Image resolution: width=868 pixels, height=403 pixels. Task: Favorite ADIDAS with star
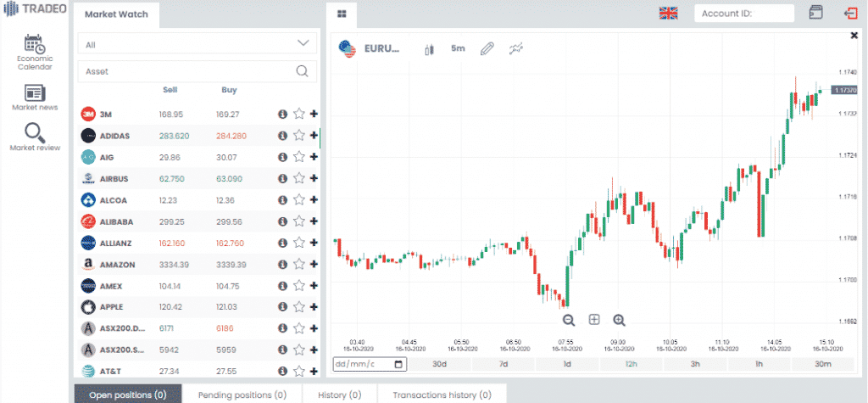[299, 135]
